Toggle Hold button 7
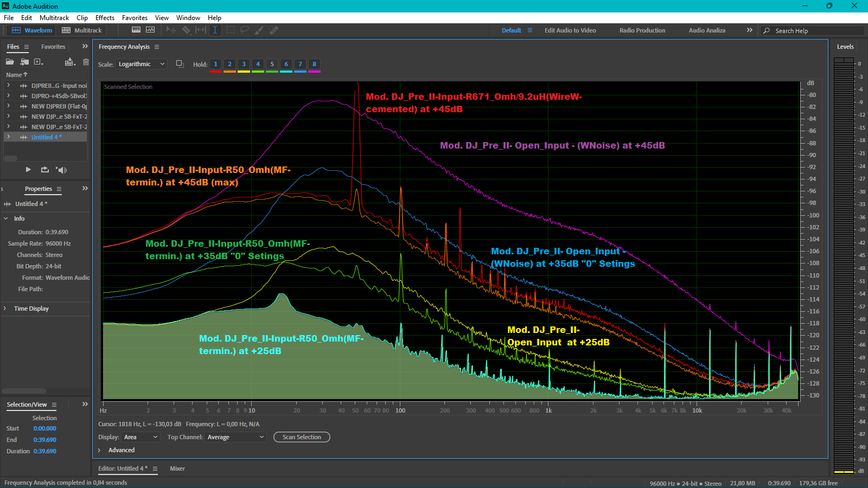Image resolution: width=868 pixels, height=488 pixels. pyautogui.click(x=300, y=65)
